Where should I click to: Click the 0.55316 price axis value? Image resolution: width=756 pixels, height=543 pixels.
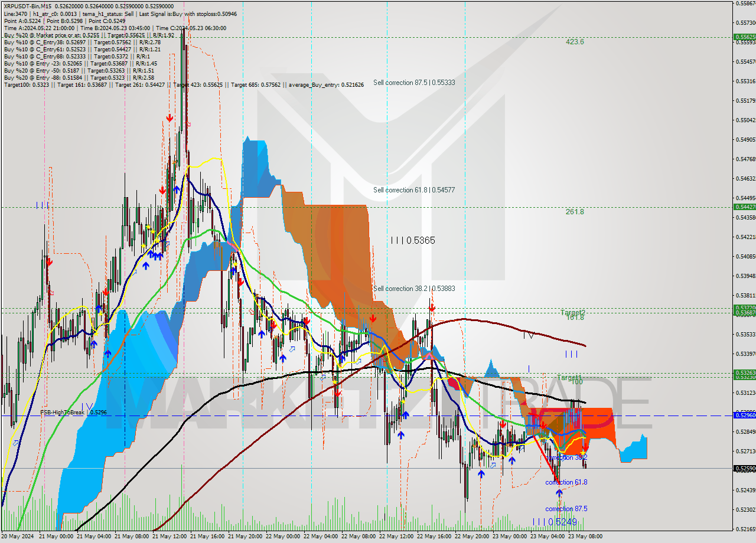tap(745, 81)
